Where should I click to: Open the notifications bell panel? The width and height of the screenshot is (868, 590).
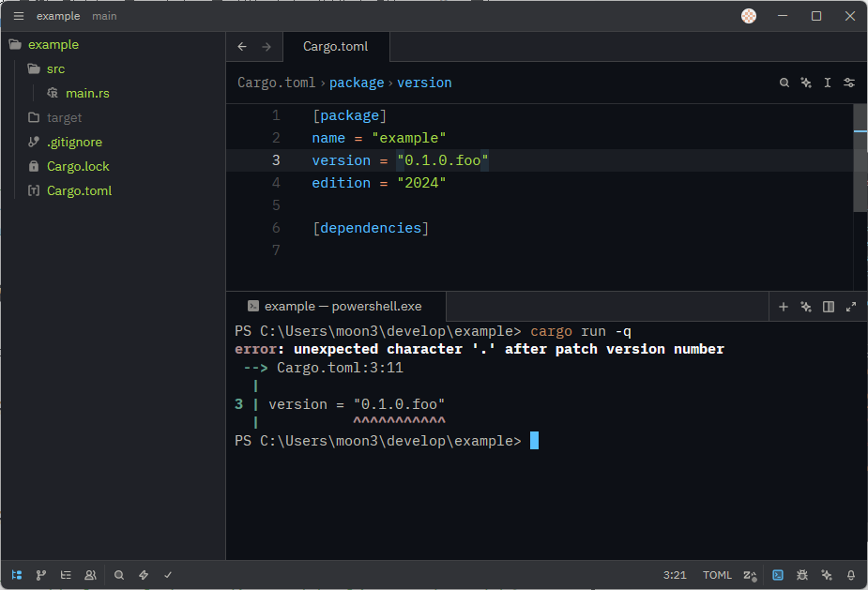851,575
